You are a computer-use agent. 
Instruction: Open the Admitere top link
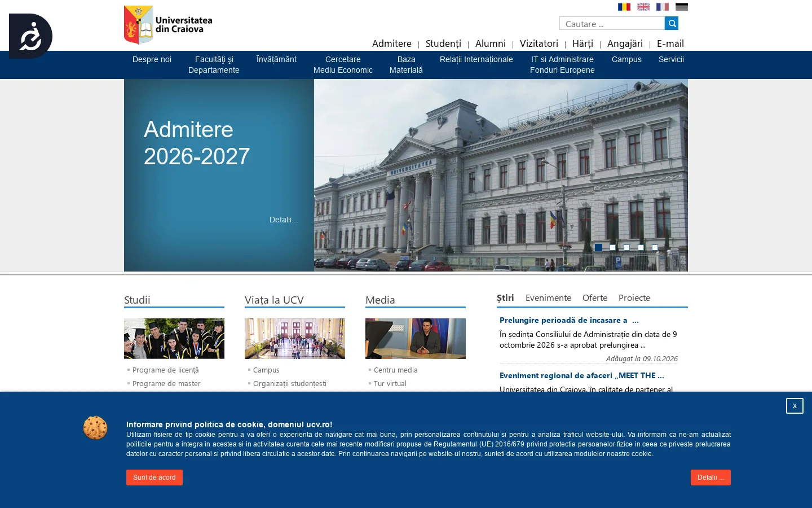392,43
